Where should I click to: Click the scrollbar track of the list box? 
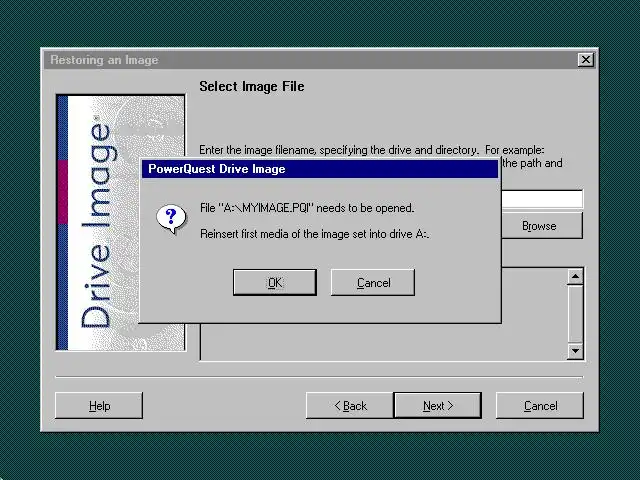pos(575,313)
